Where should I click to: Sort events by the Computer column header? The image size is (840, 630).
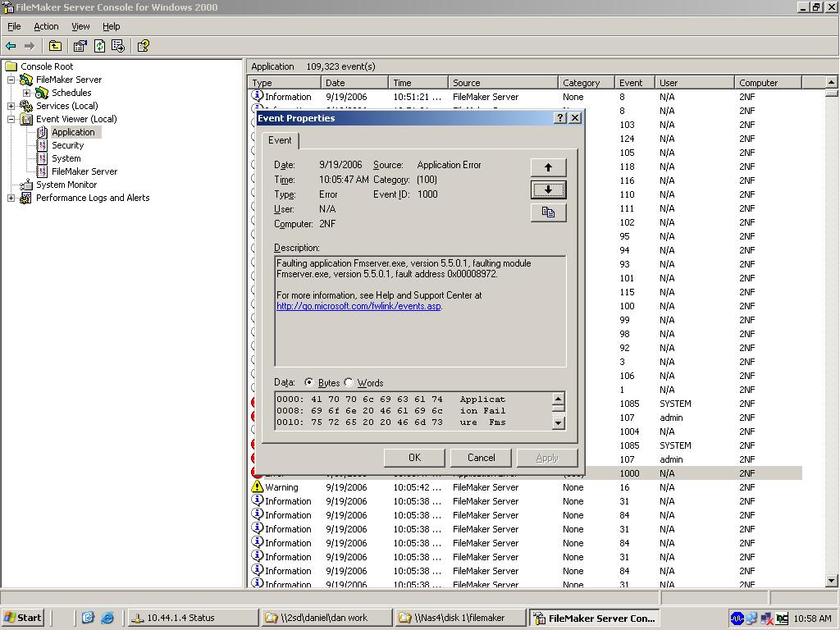[x=768, y=83]
